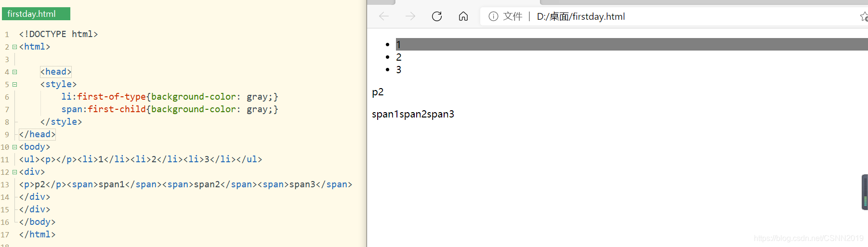Reload the firstday.html page
The height and width of the screenshot is (247, 868).
437,16
